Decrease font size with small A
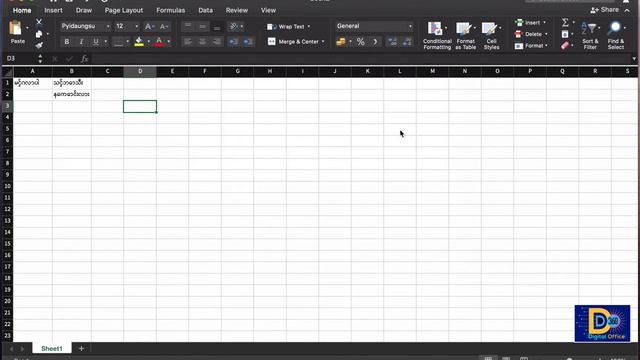 163,27
